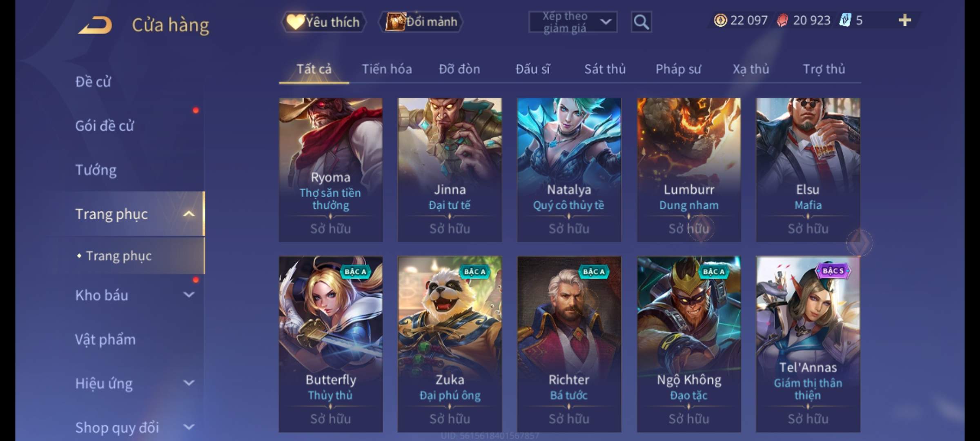The image size is (980, 441).
Task: Tap the plus icon to add currency
Action: [905, 20]
